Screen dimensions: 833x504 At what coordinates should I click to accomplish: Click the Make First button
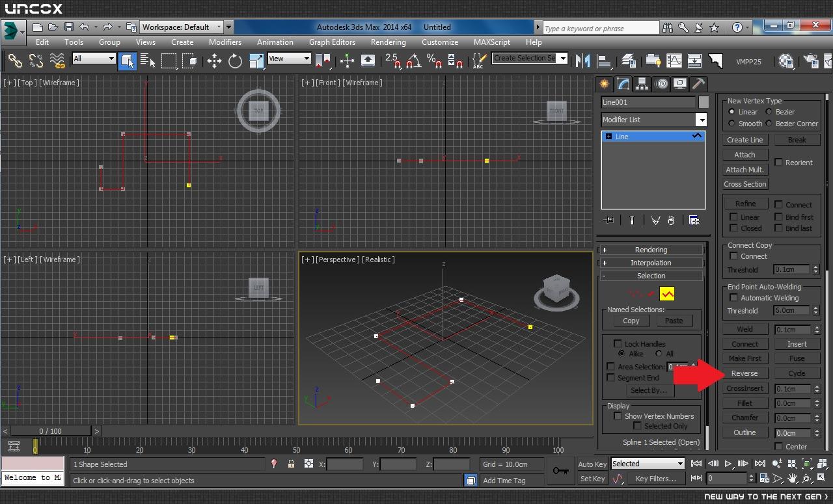pyautogui.click(x=744, y=358)
